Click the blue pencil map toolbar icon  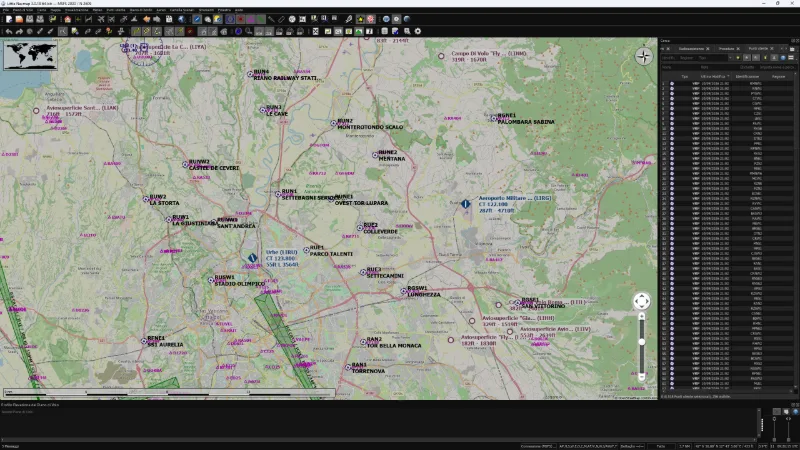(197, 19)
